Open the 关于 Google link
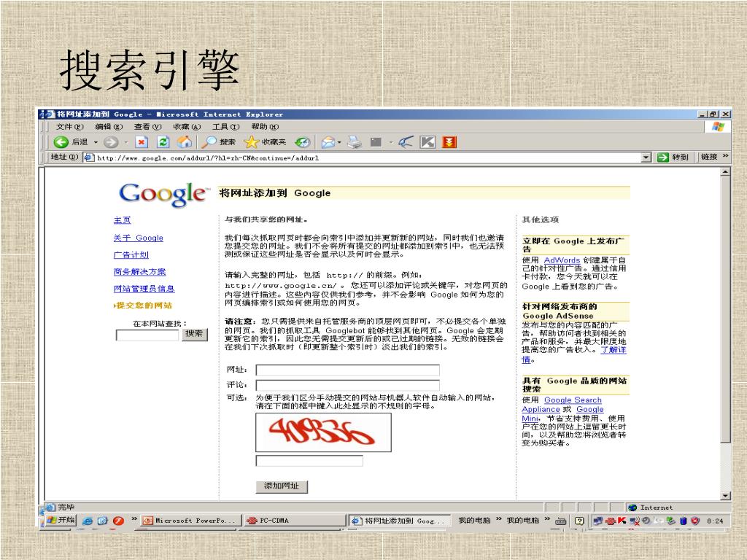 (x=138, y=238)
